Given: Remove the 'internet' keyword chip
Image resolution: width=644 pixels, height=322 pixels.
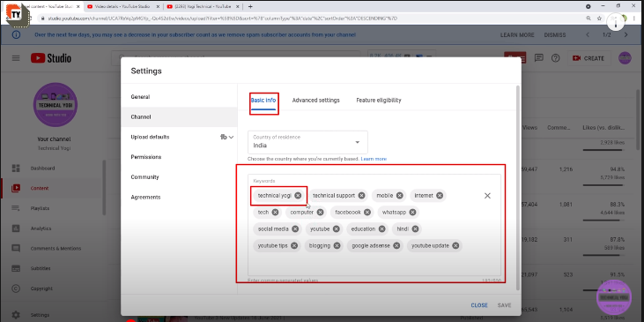Looking at the screenshot, I should click(440, 195).
